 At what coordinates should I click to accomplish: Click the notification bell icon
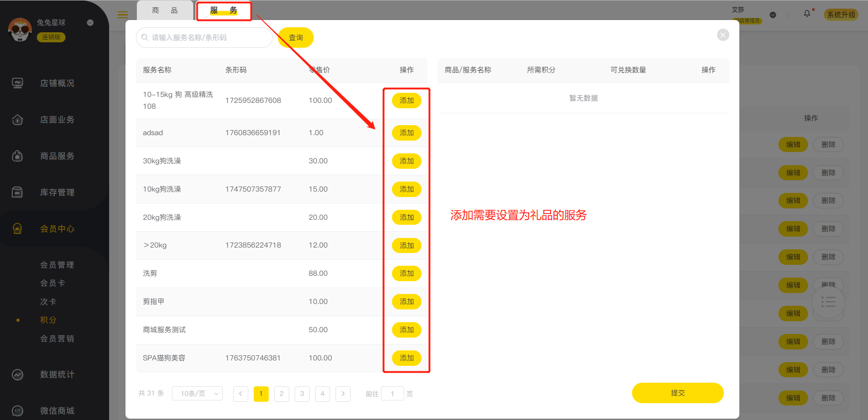pyautogui.click(x=807, y=14)
